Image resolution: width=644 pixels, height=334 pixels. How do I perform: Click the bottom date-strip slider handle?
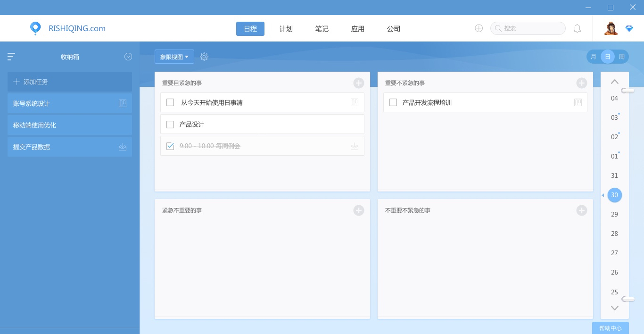(x=628, y=299)
